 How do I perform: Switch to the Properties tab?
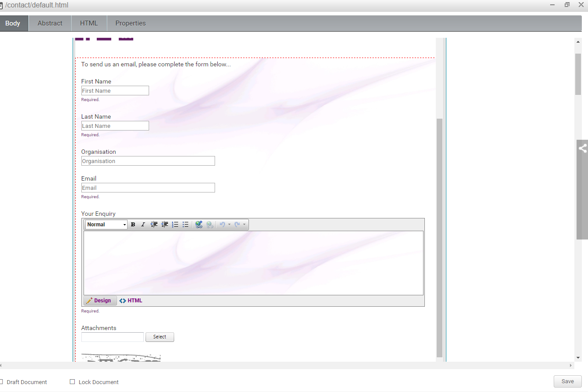(130, 23)
